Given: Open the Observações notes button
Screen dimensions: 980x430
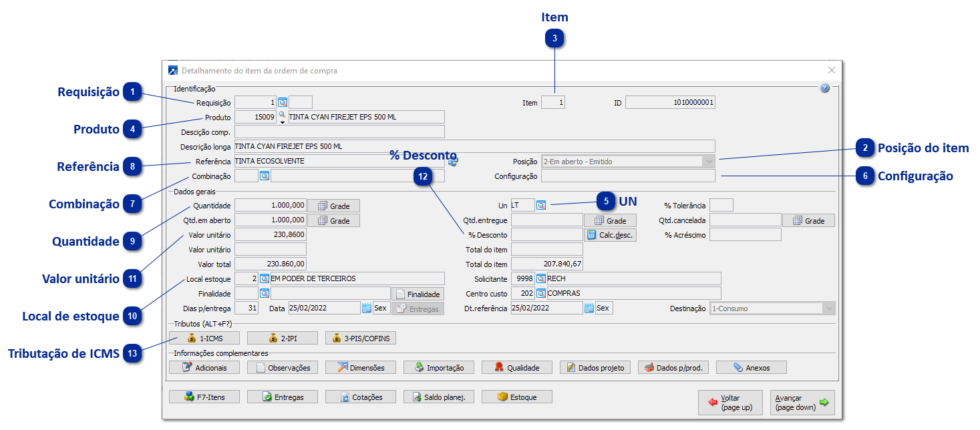Looking at the screenshot, I should [x=283, y=367].
